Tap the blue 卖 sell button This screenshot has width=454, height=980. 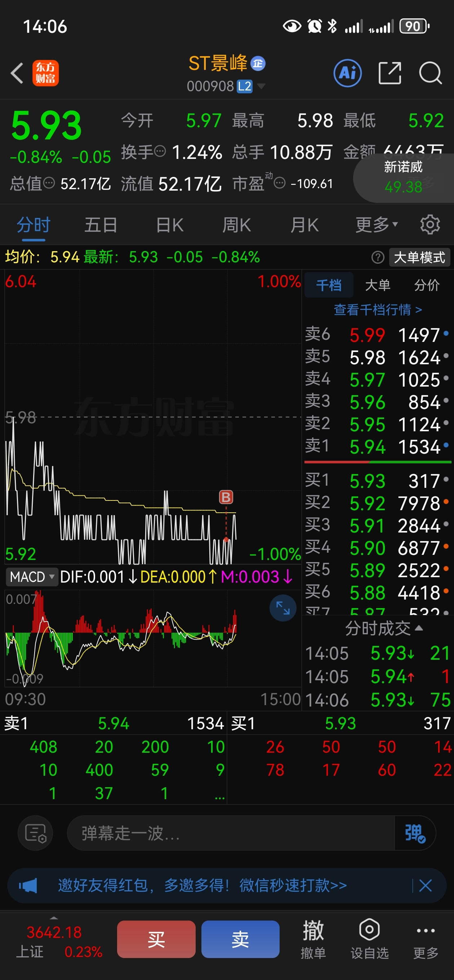(240, 939)
